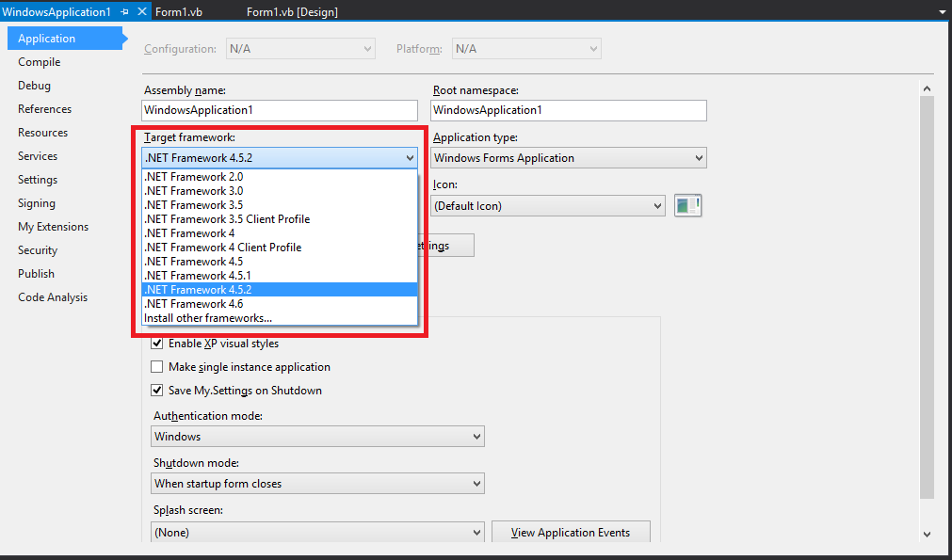
Task: Open the tab list overflow arrow
Action: click(x=943, y=12)
